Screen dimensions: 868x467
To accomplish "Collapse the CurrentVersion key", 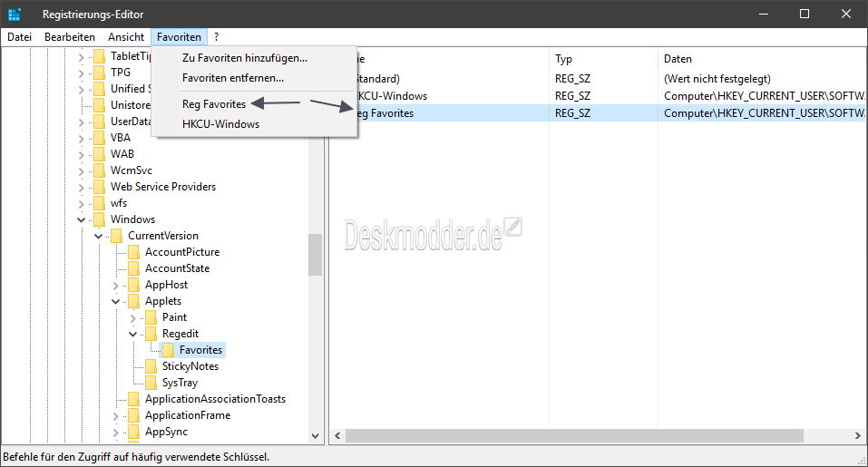I will (99, 237).
